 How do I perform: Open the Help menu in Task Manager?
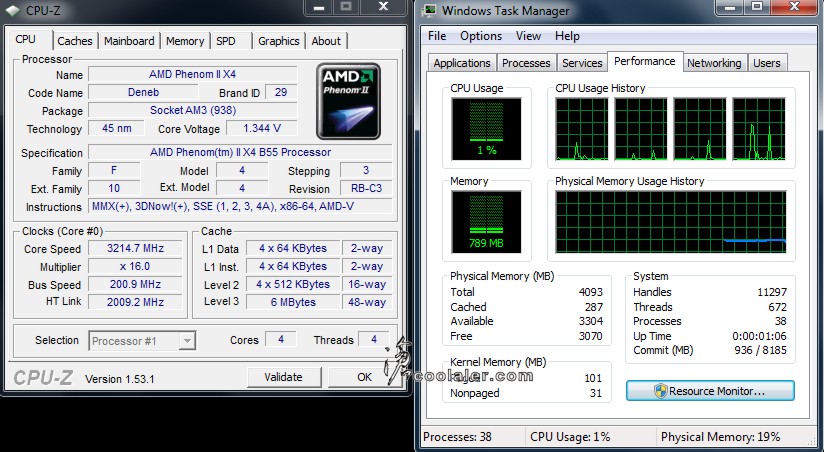point(567,36)
